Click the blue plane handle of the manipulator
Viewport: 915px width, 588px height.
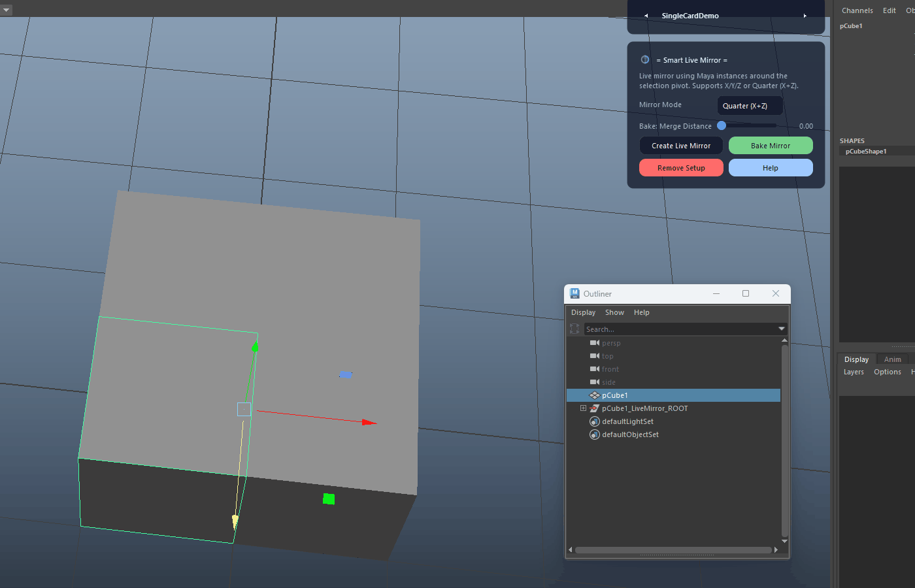(x=346, y=374)
